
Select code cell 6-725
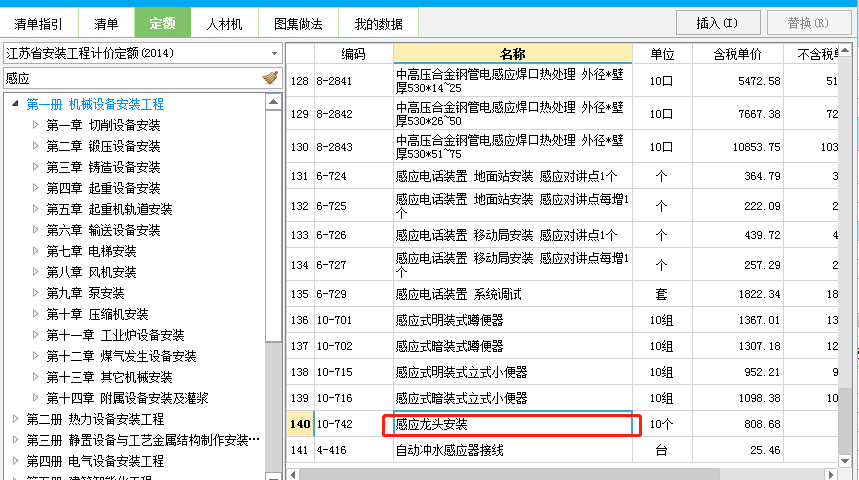(353, 206)
